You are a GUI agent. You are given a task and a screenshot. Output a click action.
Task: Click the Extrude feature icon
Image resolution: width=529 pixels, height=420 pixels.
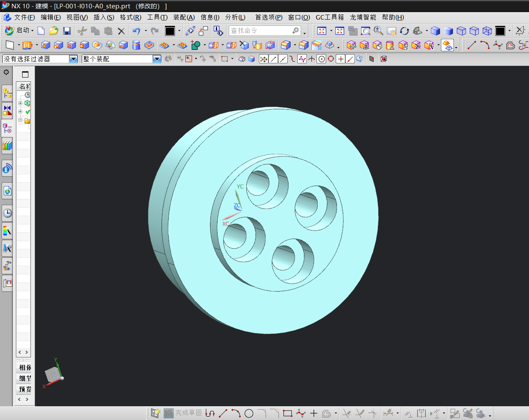point(27,45)
